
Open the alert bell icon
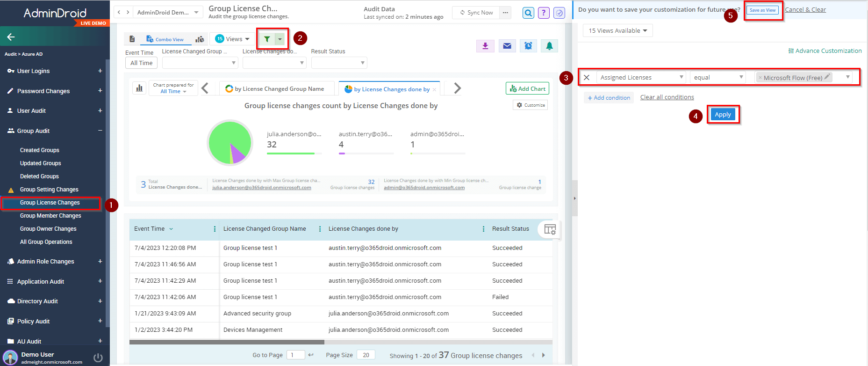point(549,46)
